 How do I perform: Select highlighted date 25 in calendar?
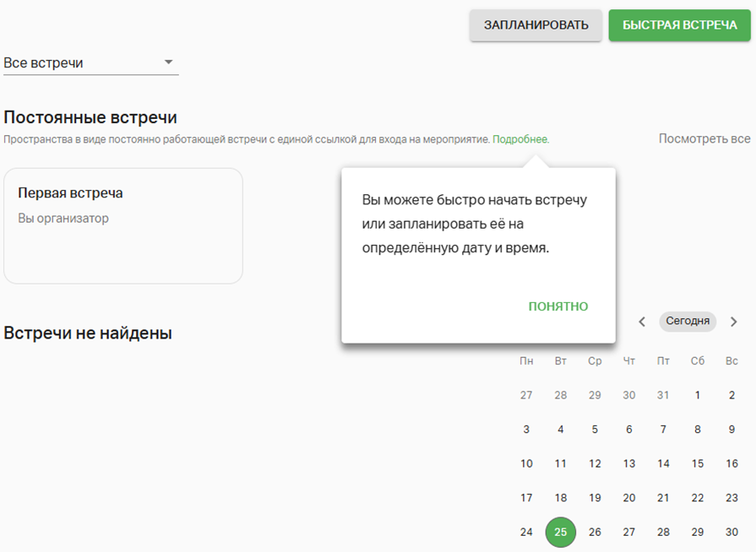pyautogui.click(x=561, y=533)
